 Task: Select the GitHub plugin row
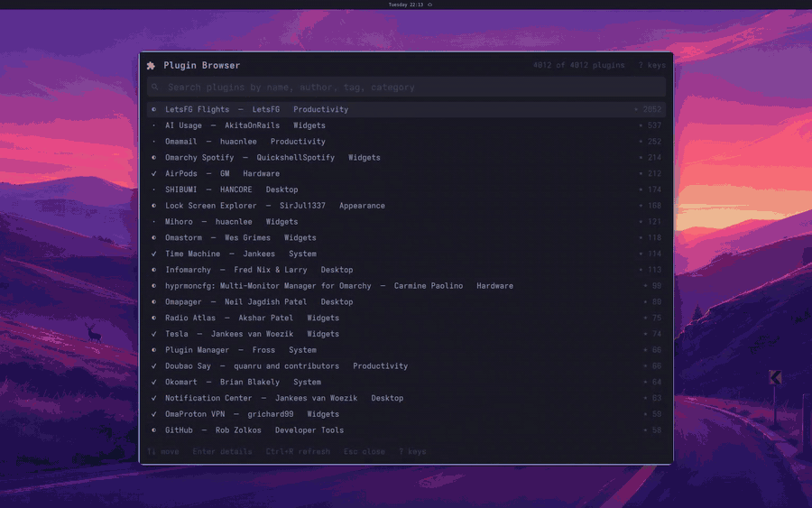click(x=407, y=430)
